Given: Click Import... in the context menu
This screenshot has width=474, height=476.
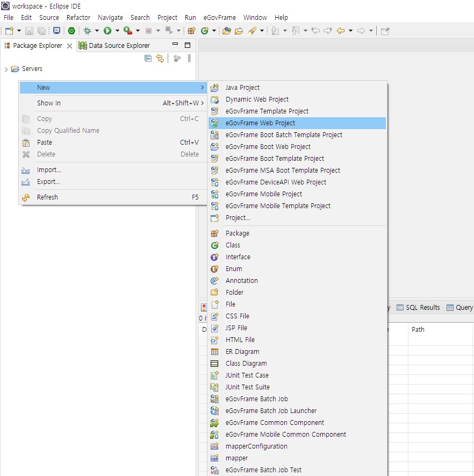Looking at the screenshot, I should [49, 170].
